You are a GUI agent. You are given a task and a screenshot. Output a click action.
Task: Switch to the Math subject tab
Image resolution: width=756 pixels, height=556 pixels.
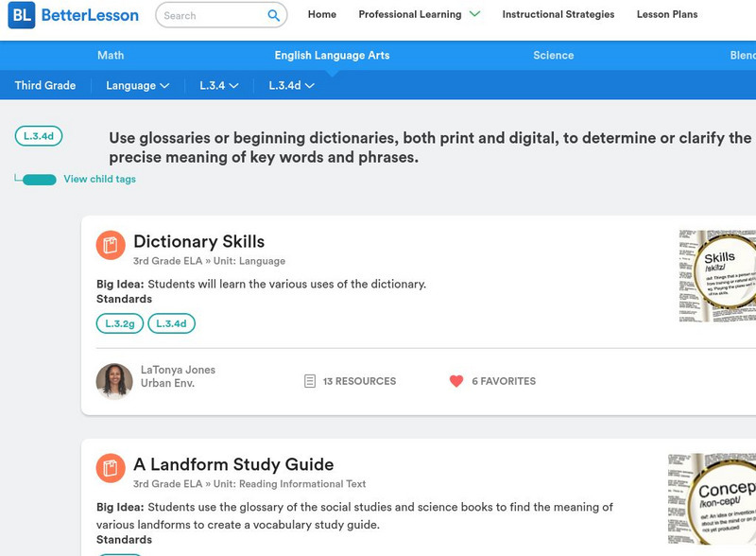[111, 56]
